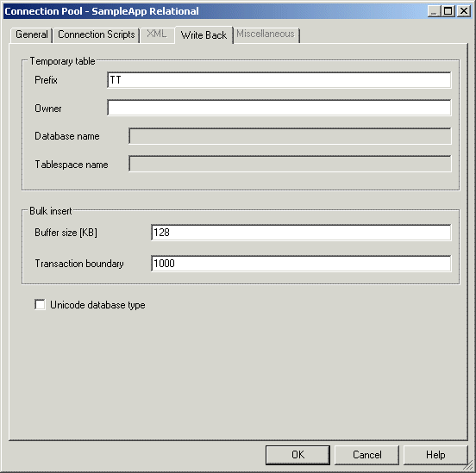Close the Connection Pool dialog

pos(464,11)
